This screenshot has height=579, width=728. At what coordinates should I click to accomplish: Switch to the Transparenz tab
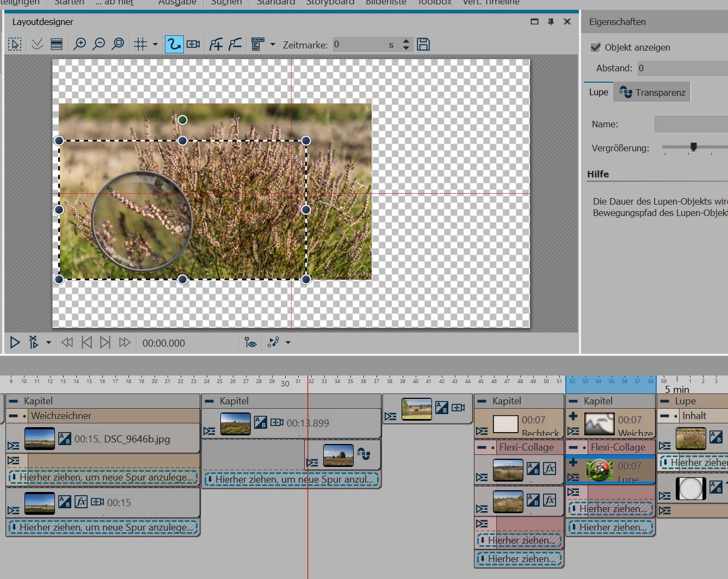652,93
